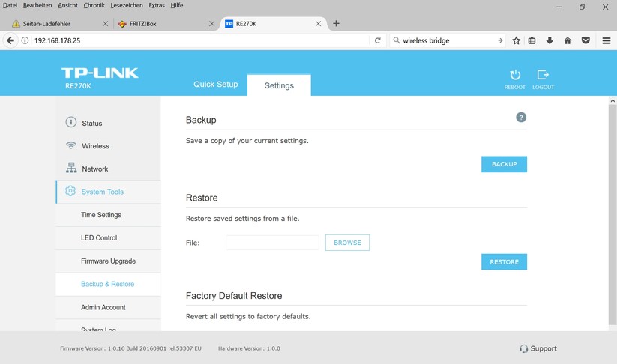Open the Support link in footer
The width and height of the screenshot is (617, 364).
coord(538,348)
